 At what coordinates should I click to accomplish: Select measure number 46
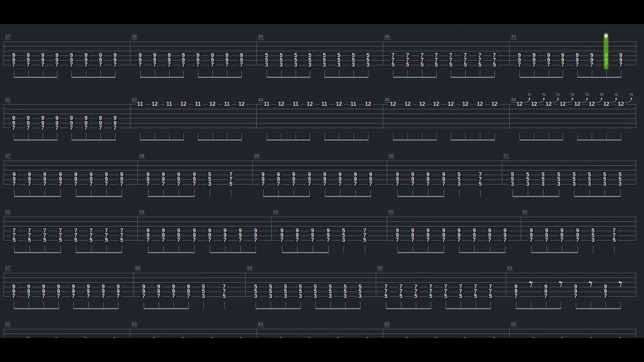coord(513,100)
